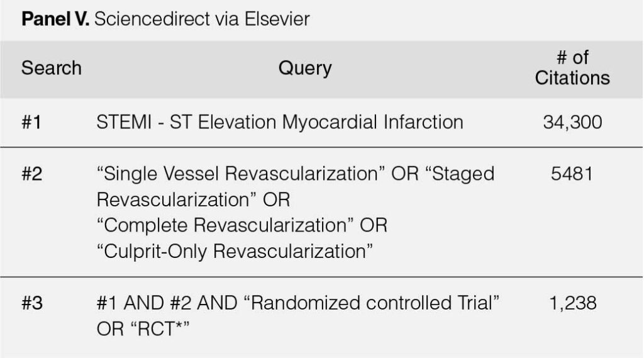This screenshot has width=644, height=358.
Task: Click the "Staged Revascularization" OR text
Action: pyautogui.click(x=296, y=187)
